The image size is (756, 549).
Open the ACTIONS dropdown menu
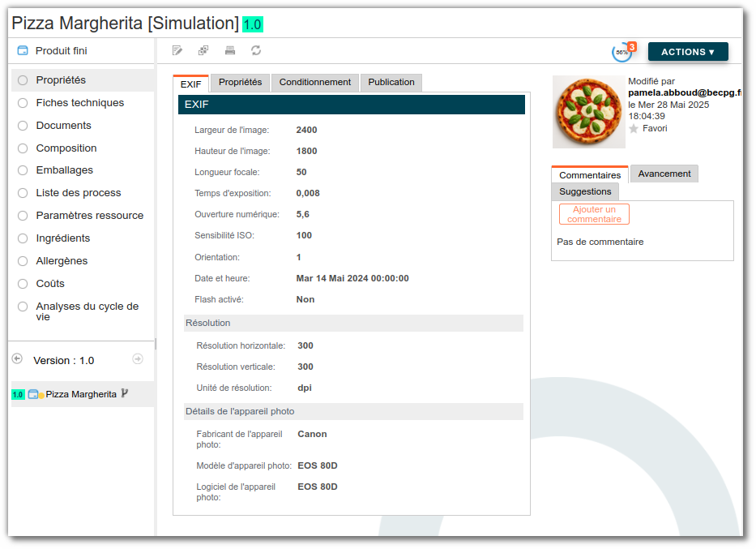pos(687,52)
